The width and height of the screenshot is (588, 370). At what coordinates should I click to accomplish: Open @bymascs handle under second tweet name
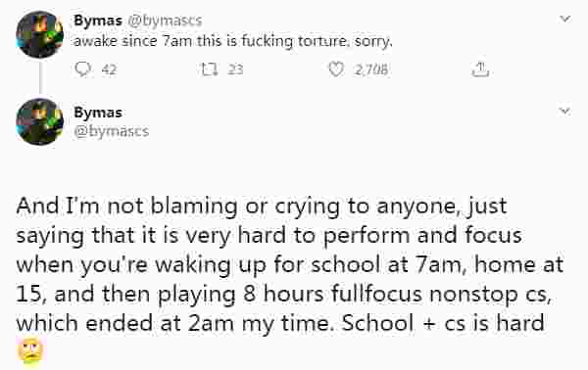(x=112, y=131)
